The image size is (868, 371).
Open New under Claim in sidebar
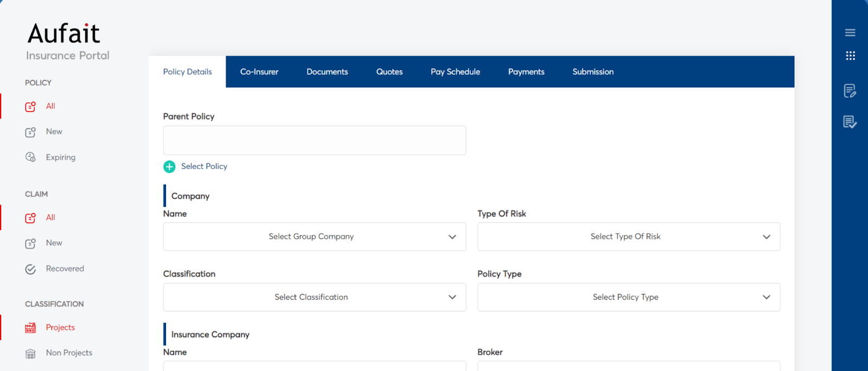[54, 243]
